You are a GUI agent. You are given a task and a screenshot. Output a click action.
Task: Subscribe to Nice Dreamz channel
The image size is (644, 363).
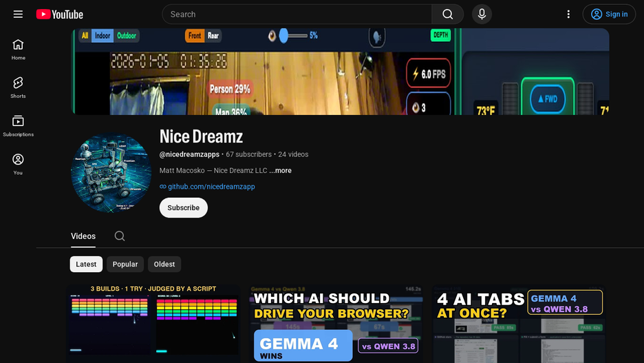pos(184,207)
